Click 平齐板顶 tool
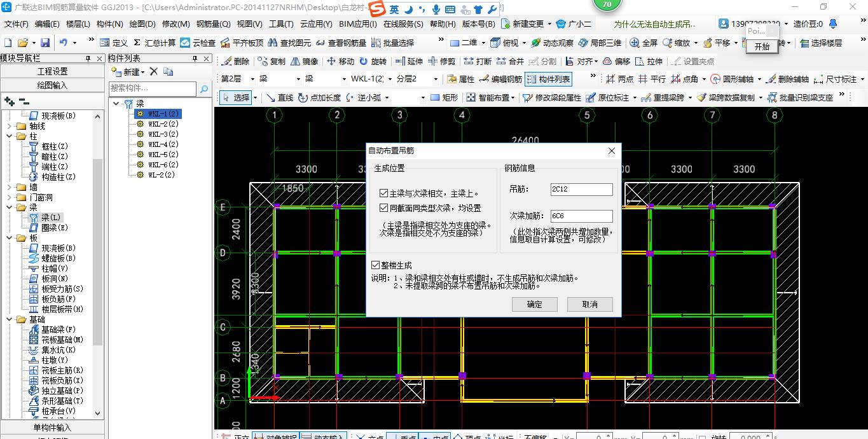Image resolution: width=868 pixels, height=439 pixels. (x=242, y=43)
